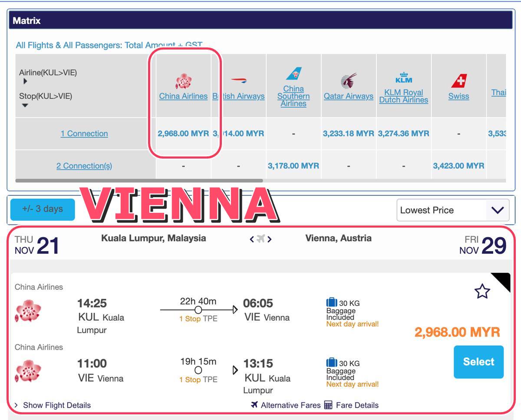Click the Kuala Lumpur, Malaysia heading

click(x=154, y=238)
